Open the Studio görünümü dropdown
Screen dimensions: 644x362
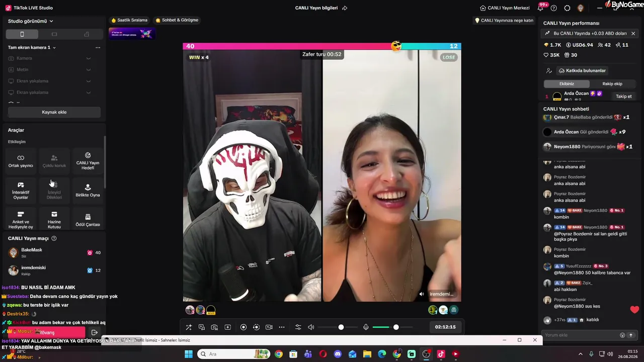click(x=31, y=21)
